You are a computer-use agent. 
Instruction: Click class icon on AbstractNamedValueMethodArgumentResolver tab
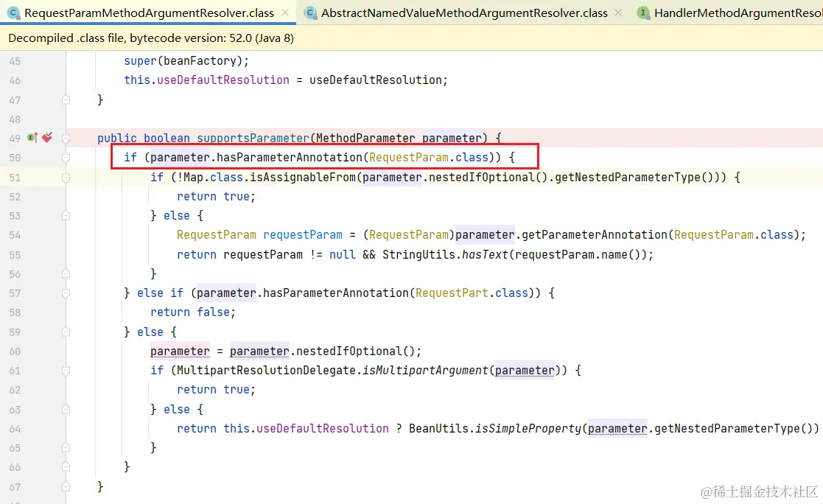311,13
